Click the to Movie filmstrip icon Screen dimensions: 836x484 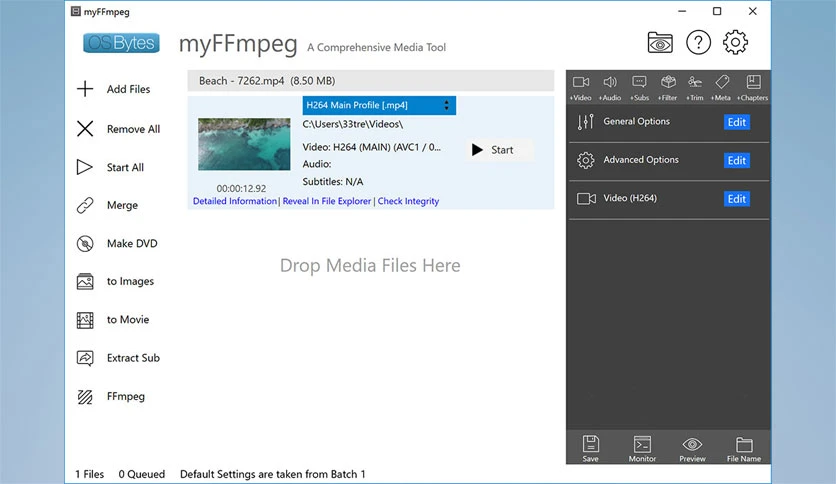85,320
